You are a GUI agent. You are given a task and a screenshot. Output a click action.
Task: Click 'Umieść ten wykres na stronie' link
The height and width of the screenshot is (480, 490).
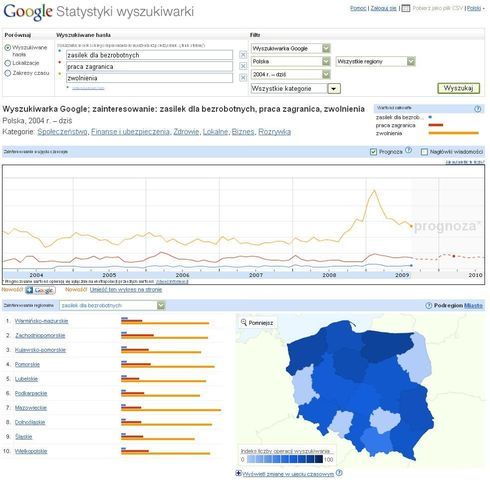126,290
